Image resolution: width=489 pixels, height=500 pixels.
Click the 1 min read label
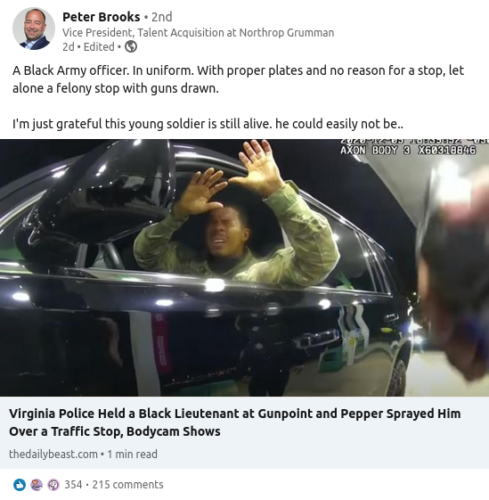pos(132,454)
